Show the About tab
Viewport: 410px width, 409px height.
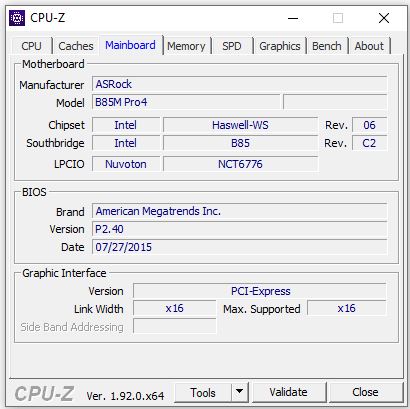coord(369,46)
